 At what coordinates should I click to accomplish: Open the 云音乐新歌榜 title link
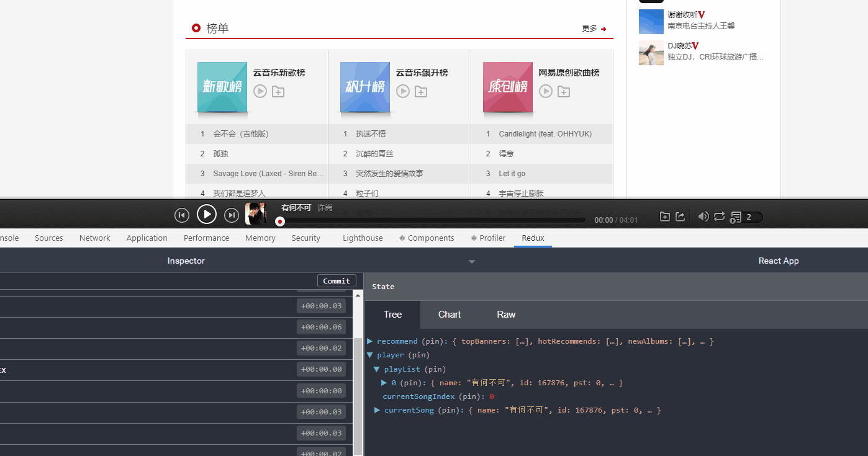click(279, 73)
